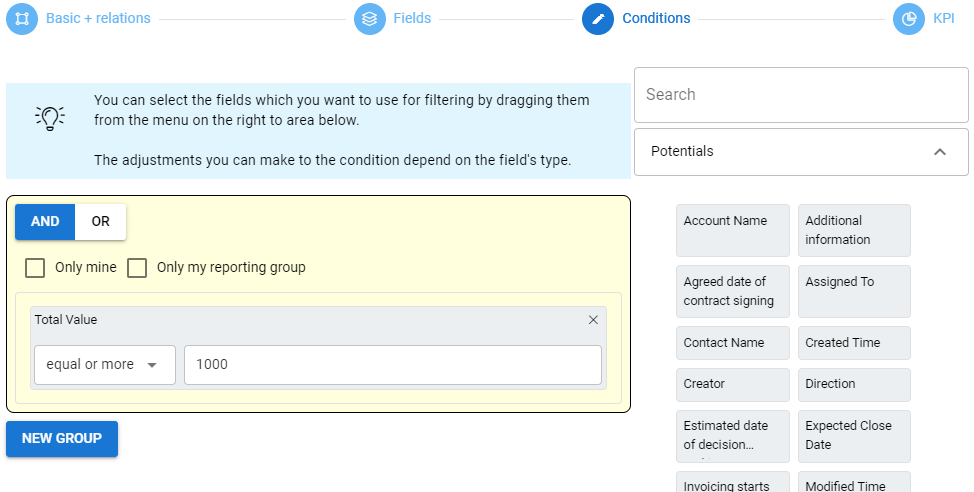The image size is (974, 492).
Task: Collapse the Potentials module list
Action: point(939,152)
